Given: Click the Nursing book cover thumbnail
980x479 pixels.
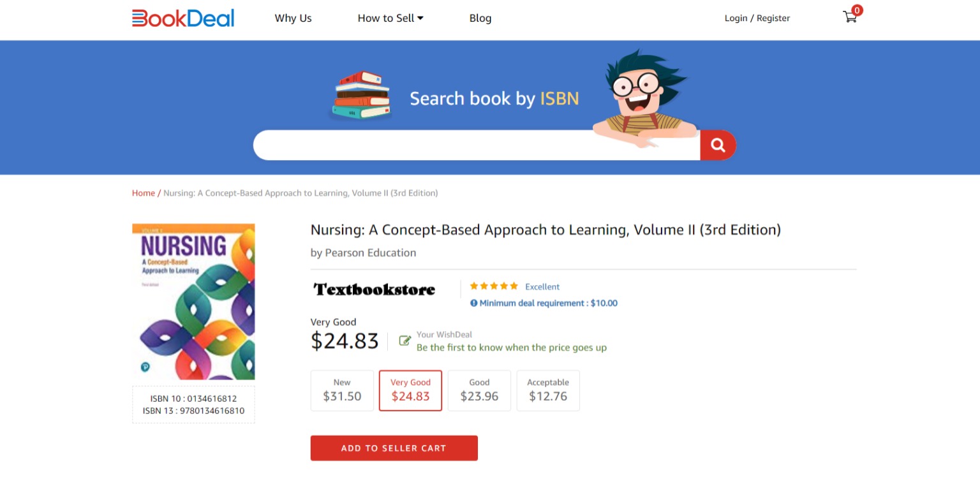Looking at the screenshot, I should (x=193, y=302).
